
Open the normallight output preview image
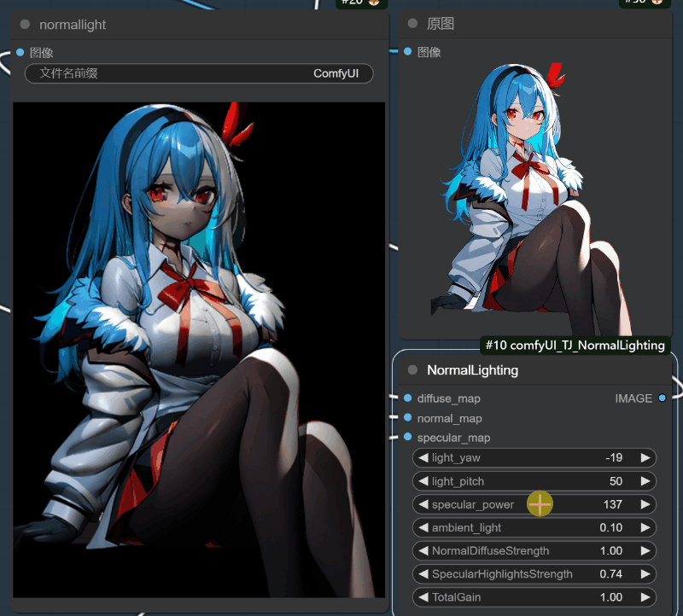pos(199,350)
